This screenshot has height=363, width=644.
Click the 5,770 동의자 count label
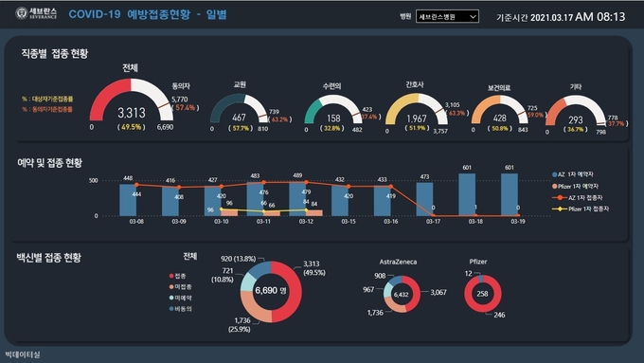coord(180,100)
